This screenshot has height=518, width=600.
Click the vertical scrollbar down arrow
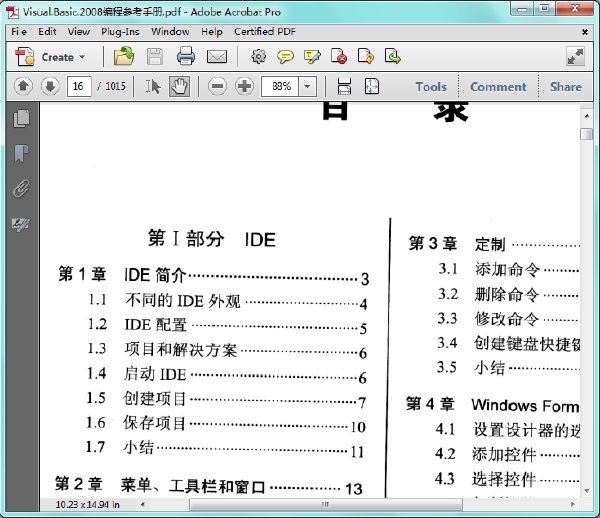(x=587, y=490)
